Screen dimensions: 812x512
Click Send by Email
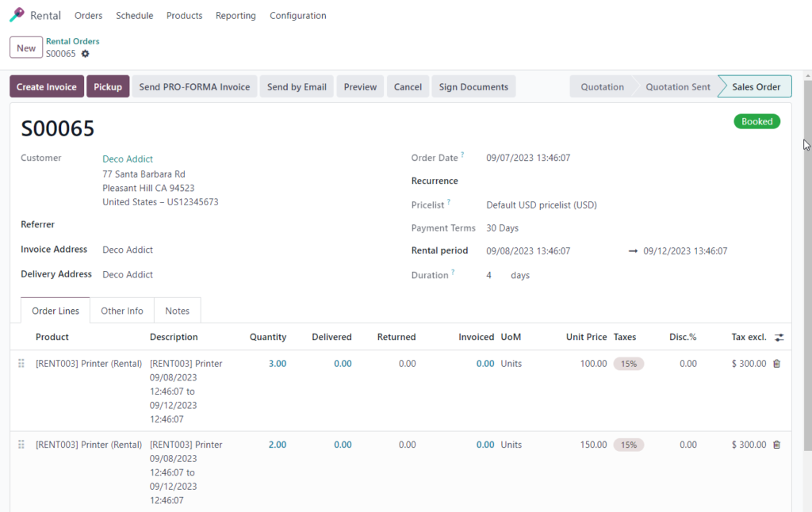coord(297,86)
